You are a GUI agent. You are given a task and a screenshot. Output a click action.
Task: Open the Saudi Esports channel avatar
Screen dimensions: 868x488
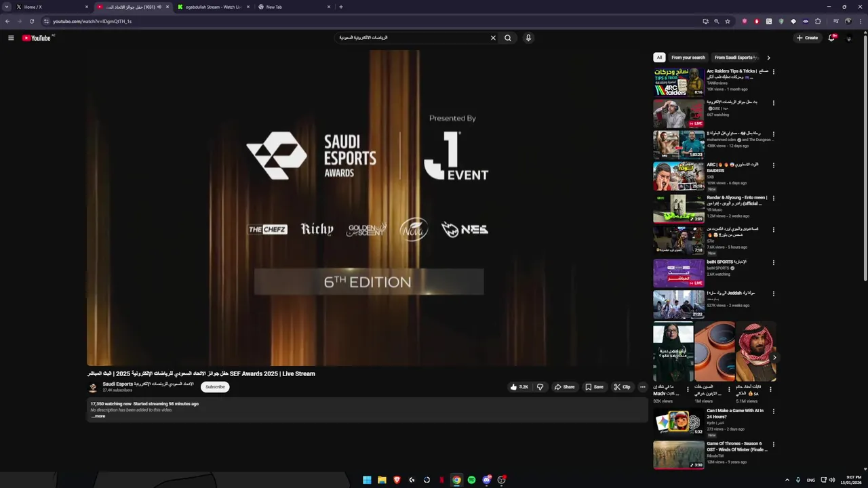point(93,388)
